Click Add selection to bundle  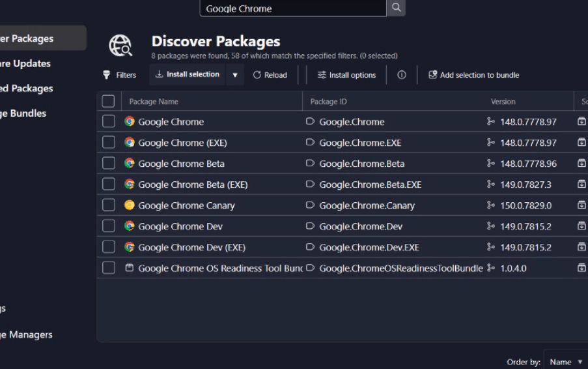click(x=473, y=75)
